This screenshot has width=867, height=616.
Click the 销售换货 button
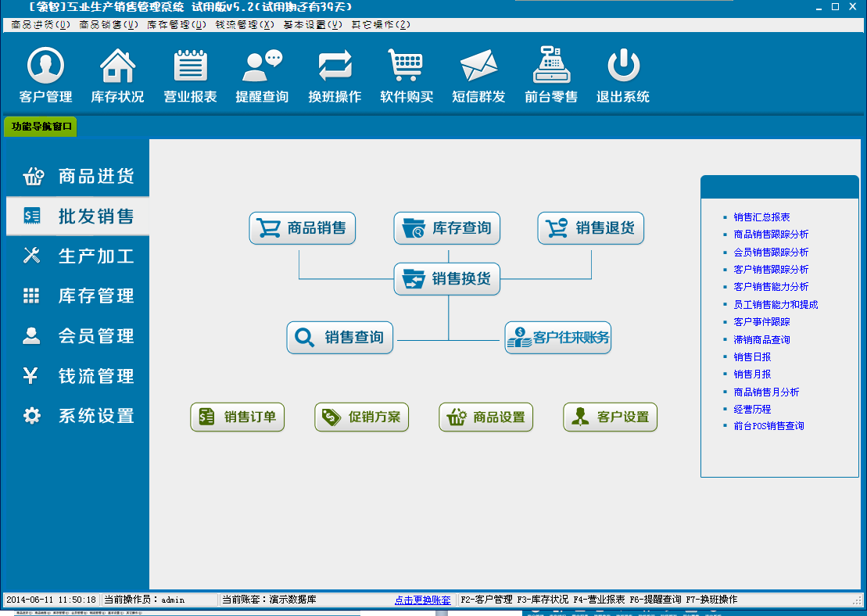click(446, 279)
